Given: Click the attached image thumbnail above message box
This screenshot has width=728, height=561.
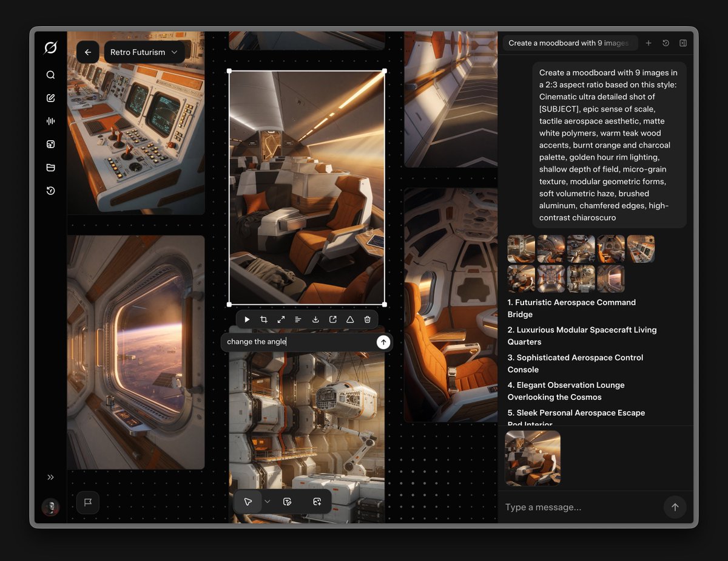Looking at the screenshot, I should pyautogui.click(x=533, y=458).
